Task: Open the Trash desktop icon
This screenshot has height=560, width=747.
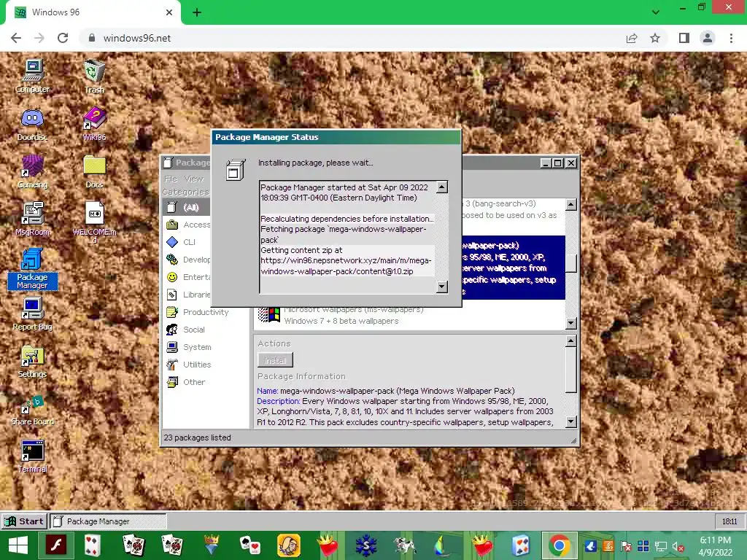Action: click(94, 76)
